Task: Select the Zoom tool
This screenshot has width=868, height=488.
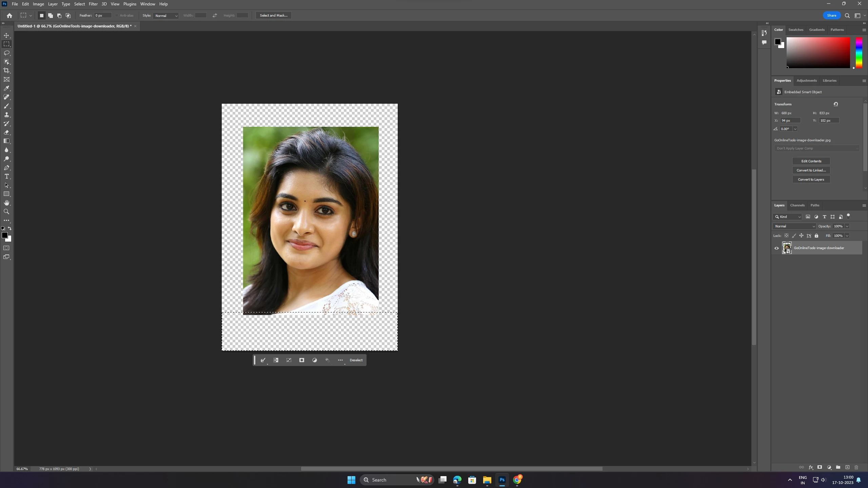Action: coord(6,212)
